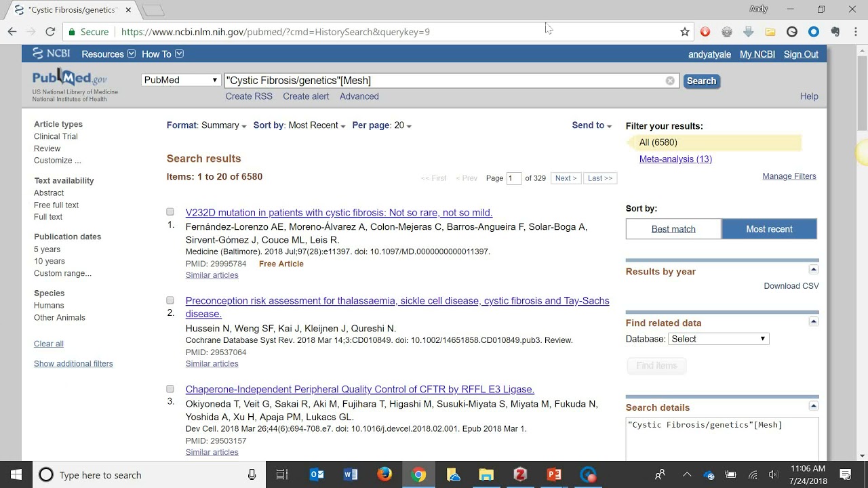Expand the Send to menu
Screen dimensions: 868x488
pos(592,125)
